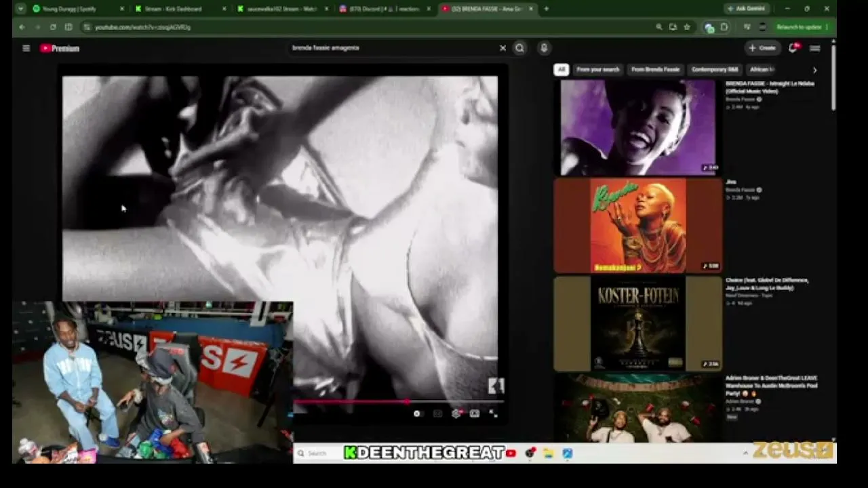Viewport: 868px width, 488px height.
Task: Switch to the Discord browser tab
Action: click(384, 9)
